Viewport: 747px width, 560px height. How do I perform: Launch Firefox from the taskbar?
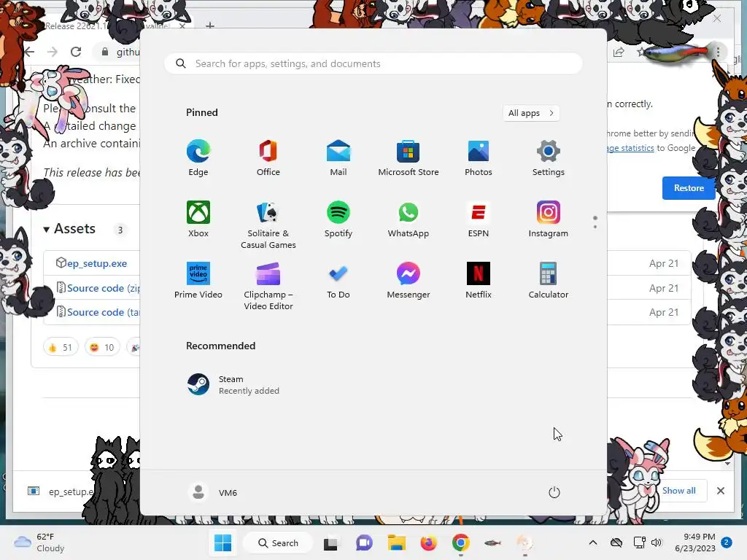pyautogui.click(x=428, y=542)
